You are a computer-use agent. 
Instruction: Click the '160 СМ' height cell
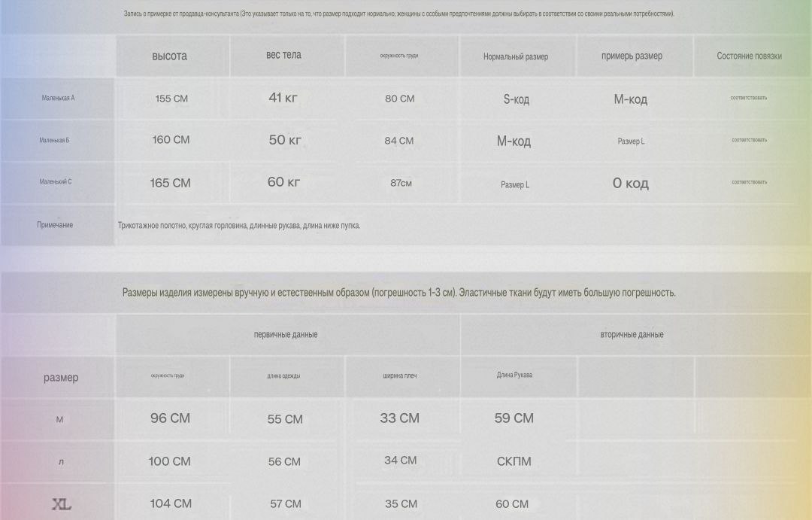[171, 140]
